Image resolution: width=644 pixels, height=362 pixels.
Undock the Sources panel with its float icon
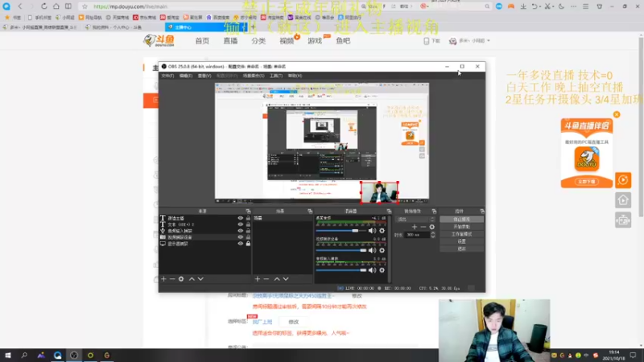(248, 211)
